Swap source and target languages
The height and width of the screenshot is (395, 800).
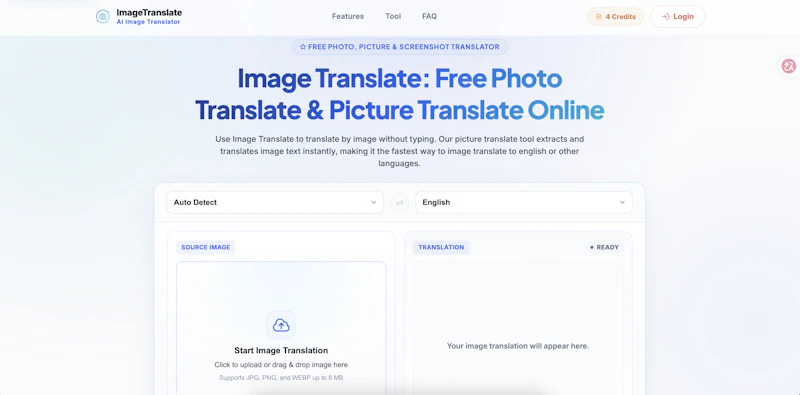(399, 203)
